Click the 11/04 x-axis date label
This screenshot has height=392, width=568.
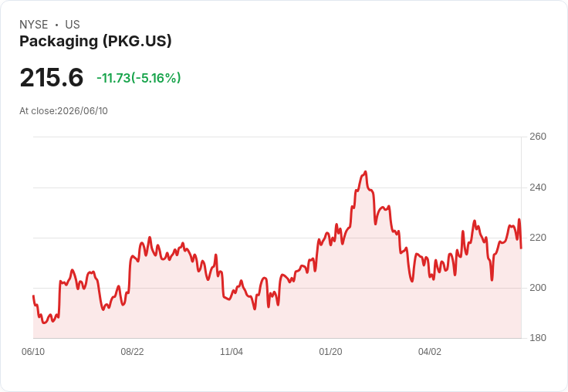tap(232, 352)
